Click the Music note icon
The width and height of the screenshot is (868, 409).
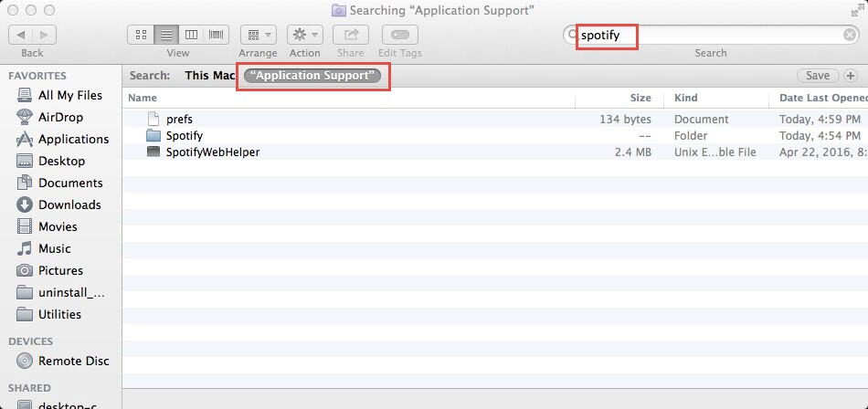click(25, 248)
